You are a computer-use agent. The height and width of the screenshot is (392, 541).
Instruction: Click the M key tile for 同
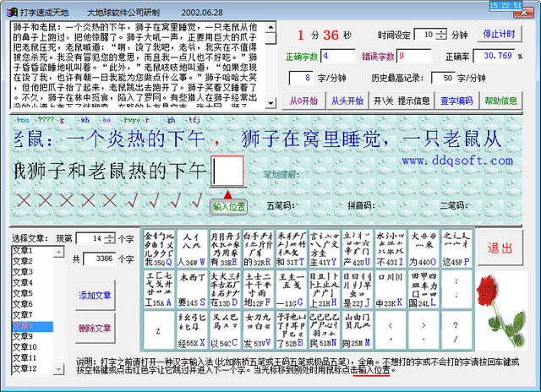pyautogui.click(x=358, y=329)
